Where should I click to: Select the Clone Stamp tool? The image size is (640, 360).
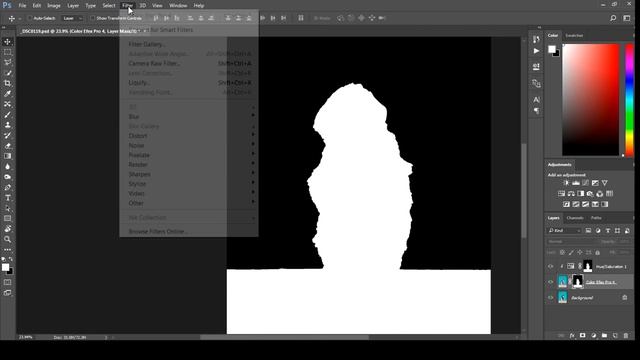tap(7, 125)
